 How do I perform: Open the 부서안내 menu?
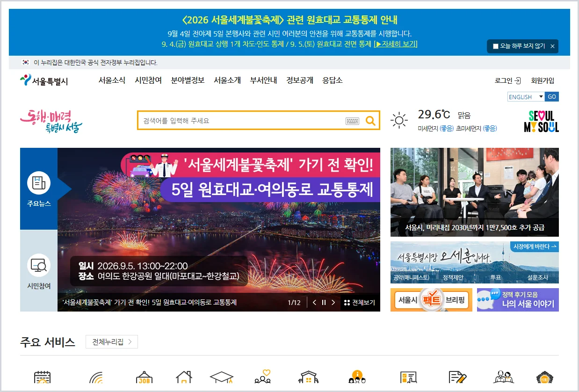(263, 80)
